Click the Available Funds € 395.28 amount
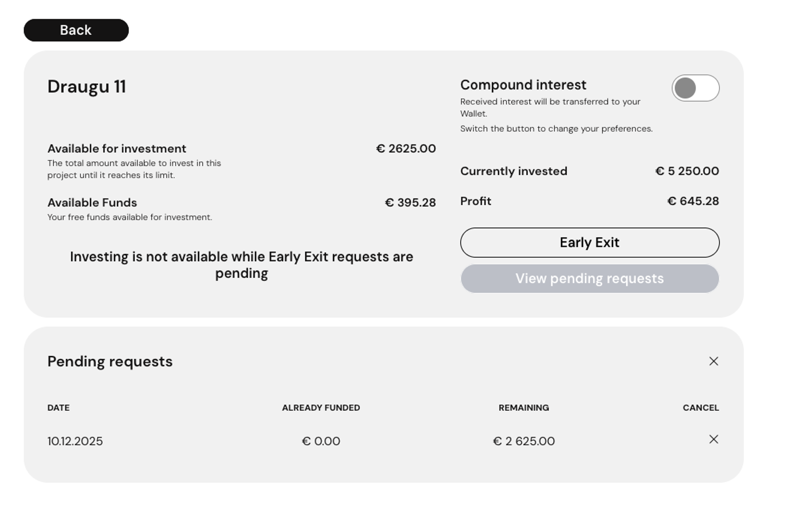 410,203
